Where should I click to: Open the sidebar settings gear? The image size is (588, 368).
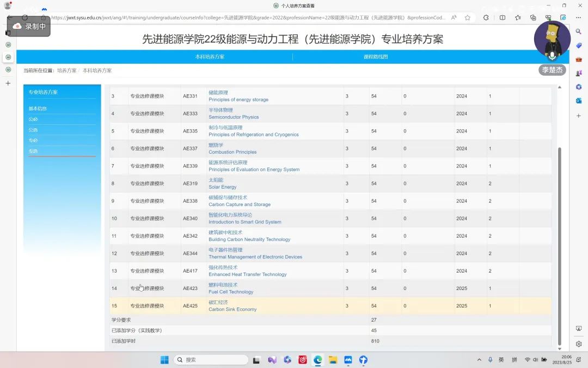tap(579, 344)
